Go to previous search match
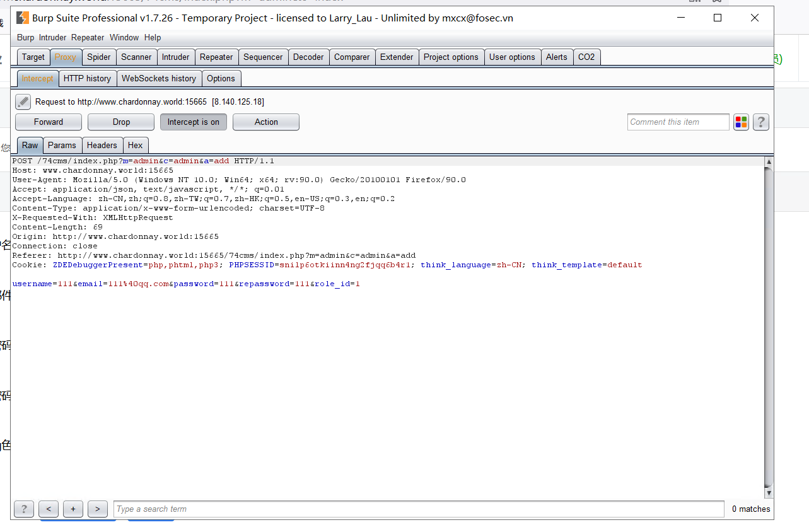Viewport: 809px width, 532px height. click(x=49, y=509)
